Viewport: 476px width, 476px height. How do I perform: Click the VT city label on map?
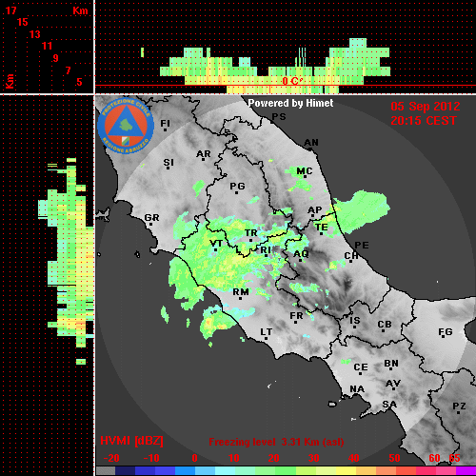[x=216, y=244]
